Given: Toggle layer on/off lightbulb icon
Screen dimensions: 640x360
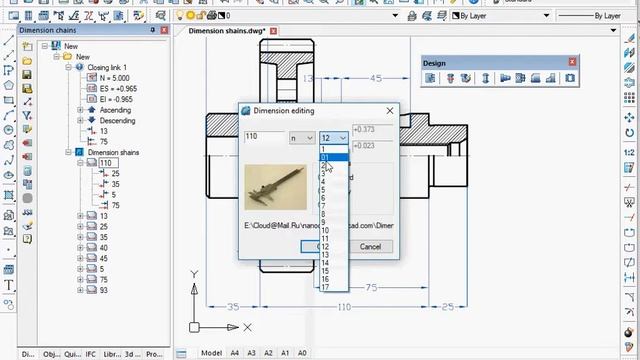Looking at the screenshot, I should click(x=180, y=16).
